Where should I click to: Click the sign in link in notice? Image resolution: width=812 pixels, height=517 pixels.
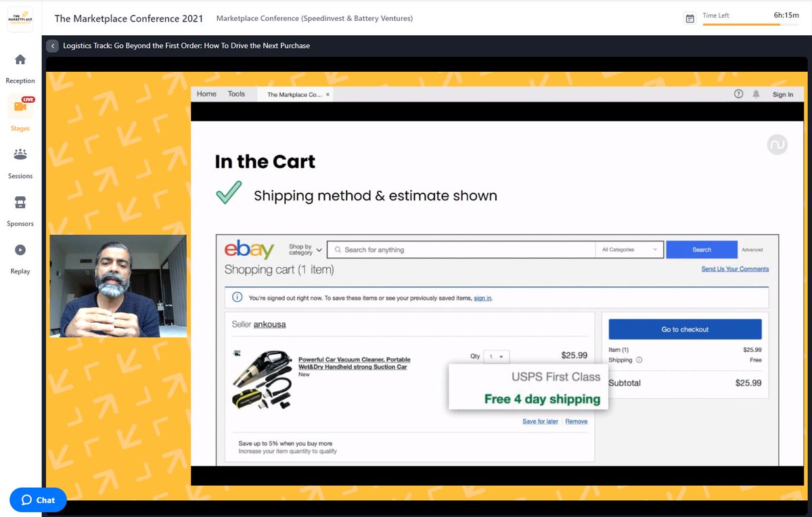(x=482, y=298)
